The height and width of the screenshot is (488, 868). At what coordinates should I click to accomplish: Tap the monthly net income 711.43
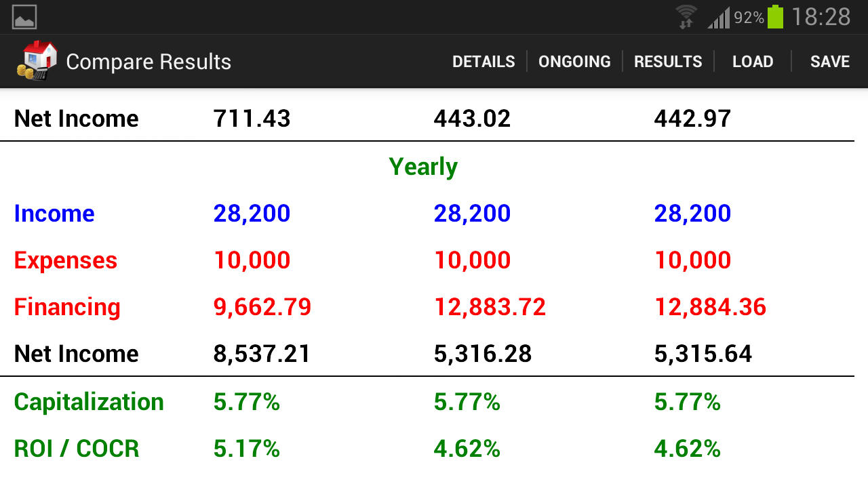point(252,119)
